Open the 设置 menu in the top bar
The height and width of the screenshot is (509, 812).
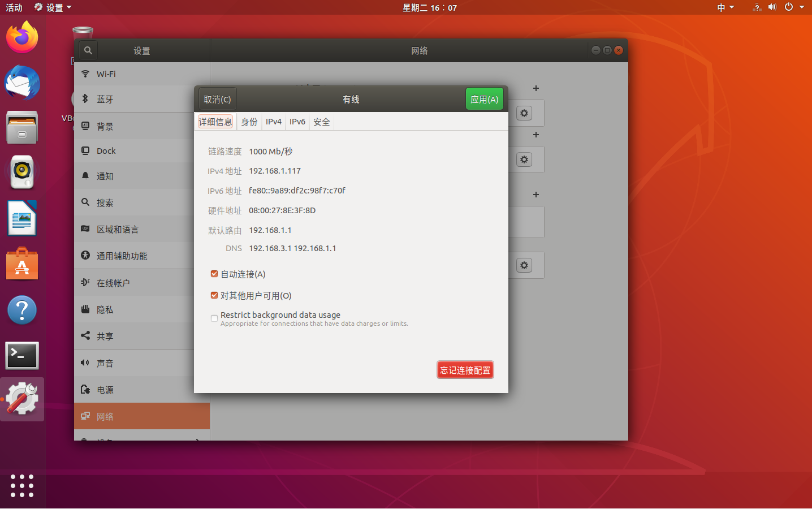point(53,7)
